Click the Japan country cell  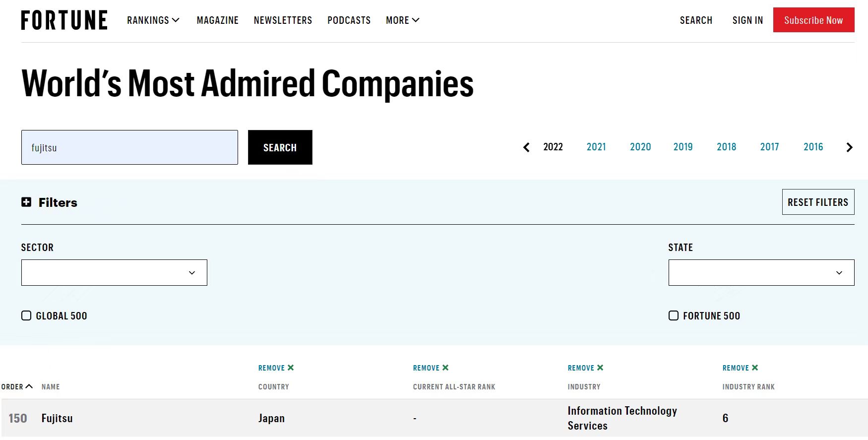click(271, 418)
